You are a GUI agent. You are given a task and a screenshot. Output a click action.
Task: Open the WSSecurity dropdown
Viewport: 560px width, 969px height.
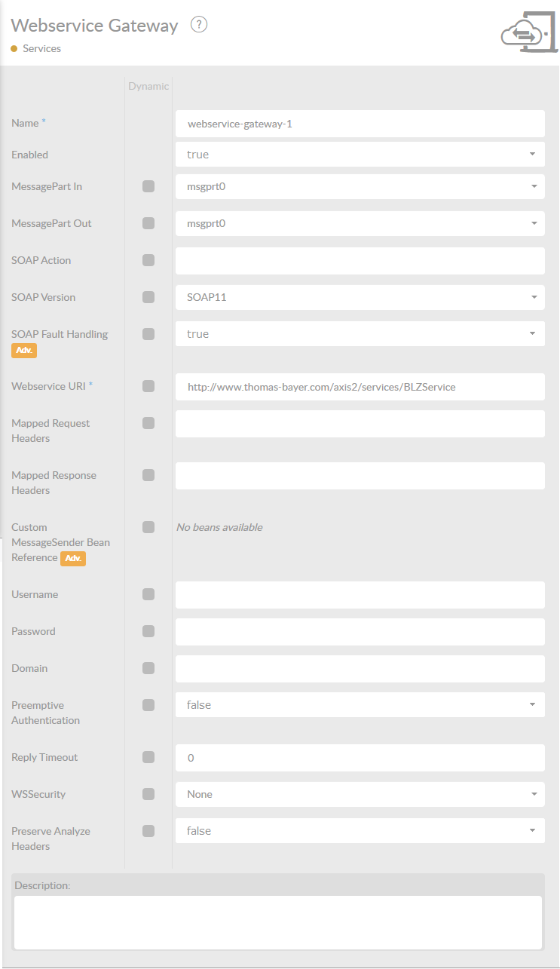coord(360,794)
